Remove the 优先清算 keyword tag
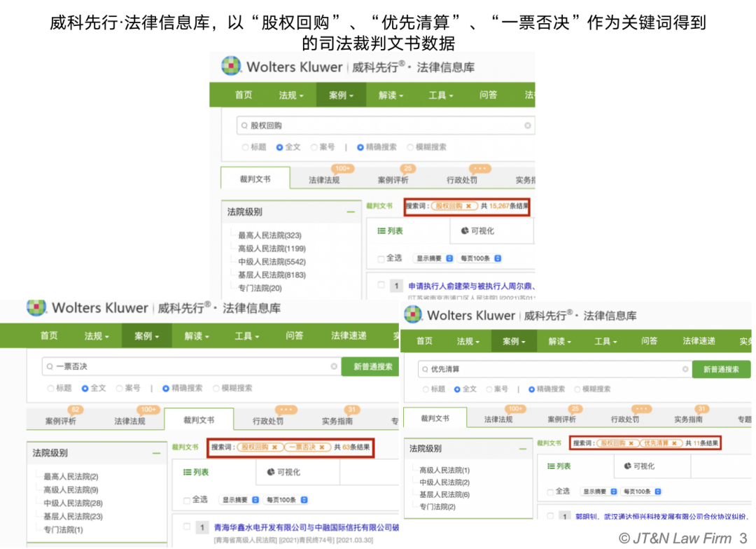Viewport: 756px width, 549px height. 674,443
